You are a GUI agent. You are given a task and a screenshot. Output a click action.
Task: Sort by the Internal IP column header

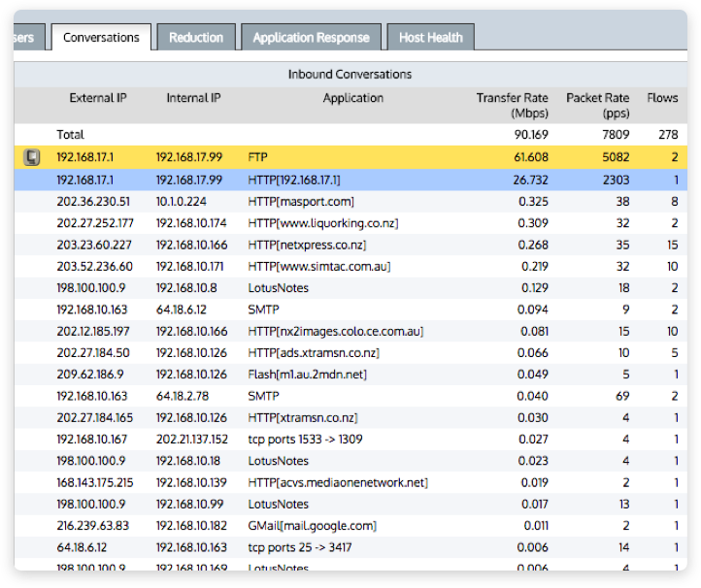(x=193, y=98)
